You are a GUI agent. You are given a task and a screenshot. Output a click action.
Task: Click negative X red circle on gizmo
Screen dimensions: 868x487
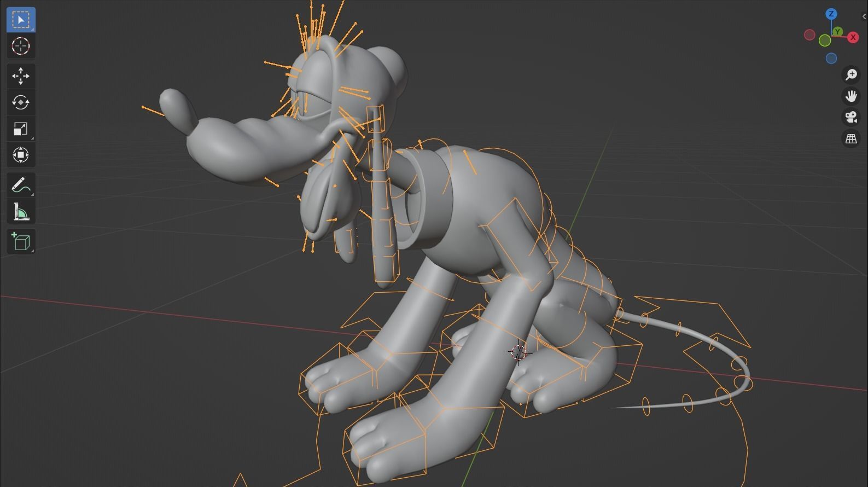click(810, 35)
